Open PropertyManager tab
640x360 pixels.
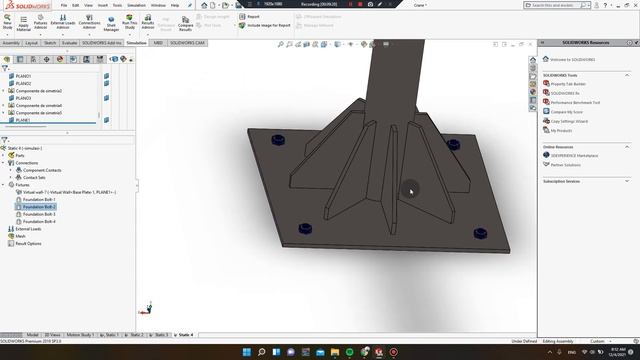pos(20,60)
